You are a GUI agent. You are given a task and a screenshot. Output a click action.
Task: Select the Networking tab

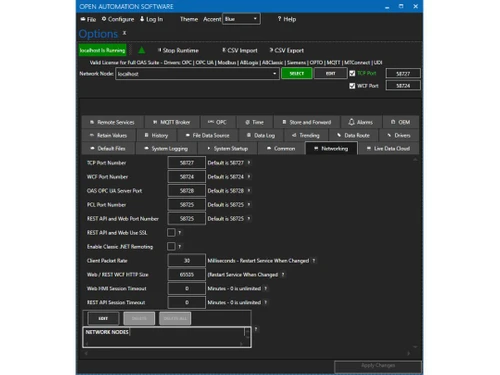click(331, 149)
